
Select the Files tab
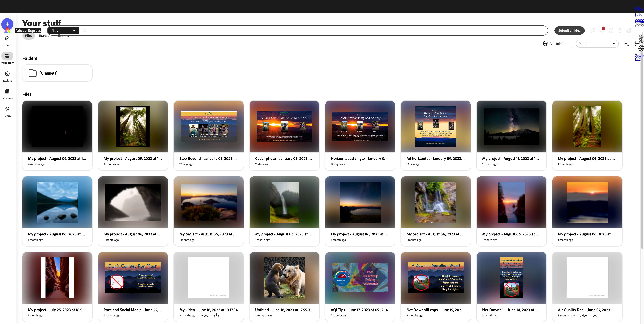coord(29,36)
